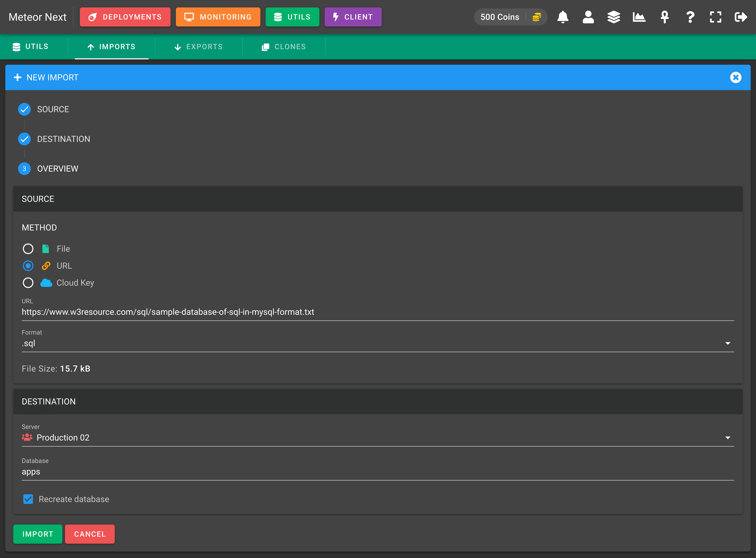This screenshot has height=558, width=756.
Task: Select the File method radio button
Action: point(28,249)
